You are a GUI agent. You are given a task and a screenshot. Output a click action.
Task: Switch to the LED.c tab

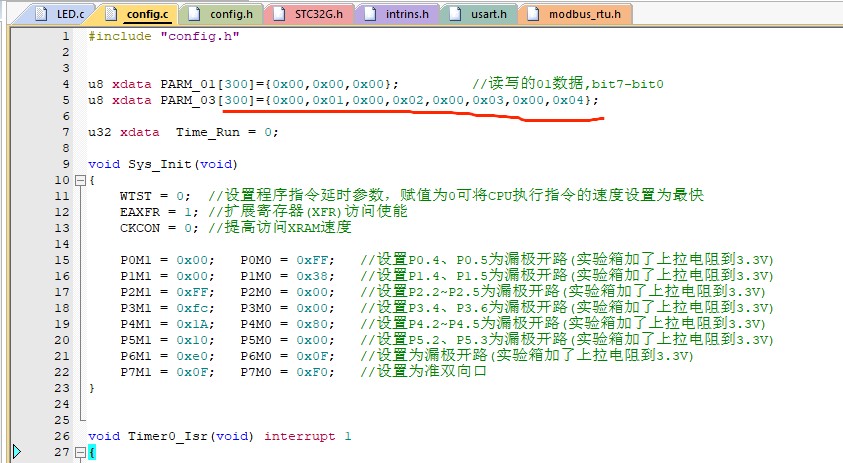pos(72,14)
